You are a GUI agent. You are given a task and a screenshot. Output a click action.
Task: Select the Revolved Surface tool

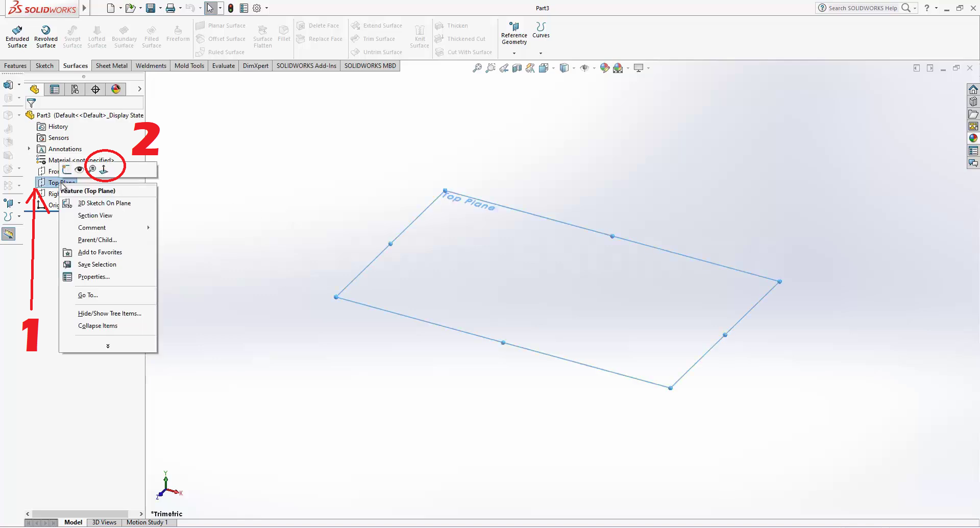pos(46,36)
